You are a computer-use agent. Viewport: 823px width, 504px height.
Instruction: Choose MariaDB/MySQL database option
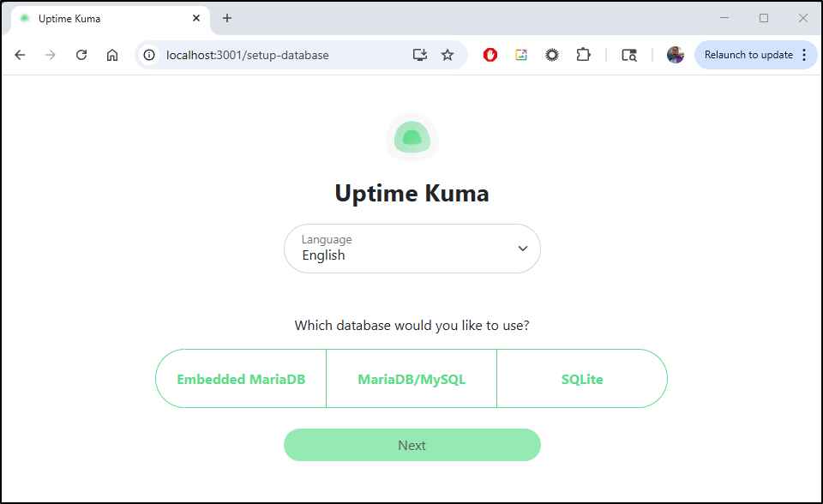click(x=411, y=379)
